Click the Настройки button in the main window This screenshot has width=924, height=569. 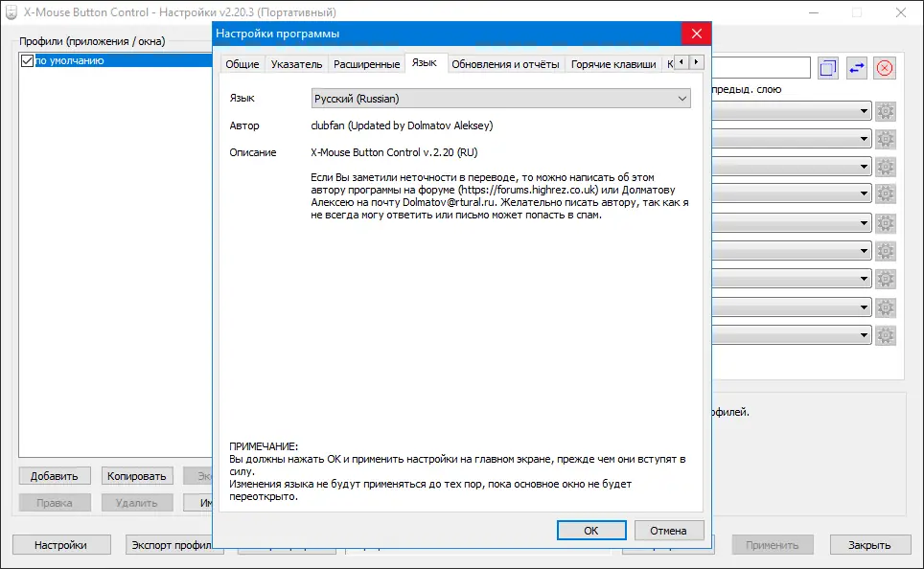pyautogui.click(x=60, y=545)
